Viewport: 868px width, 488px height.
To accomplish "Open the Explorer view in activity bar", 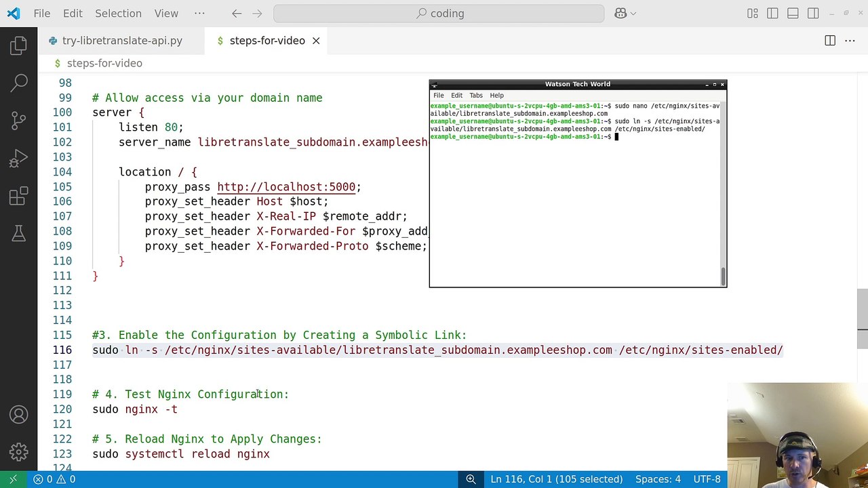I will pyautogui.click(x=18, y=46).
